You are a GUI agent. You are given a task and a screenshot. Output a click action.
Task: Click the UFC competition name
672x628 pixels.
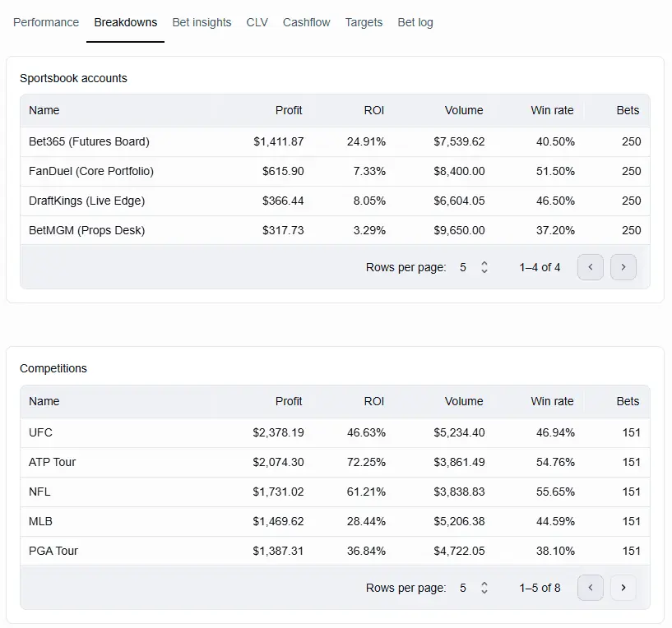(40, 432)
